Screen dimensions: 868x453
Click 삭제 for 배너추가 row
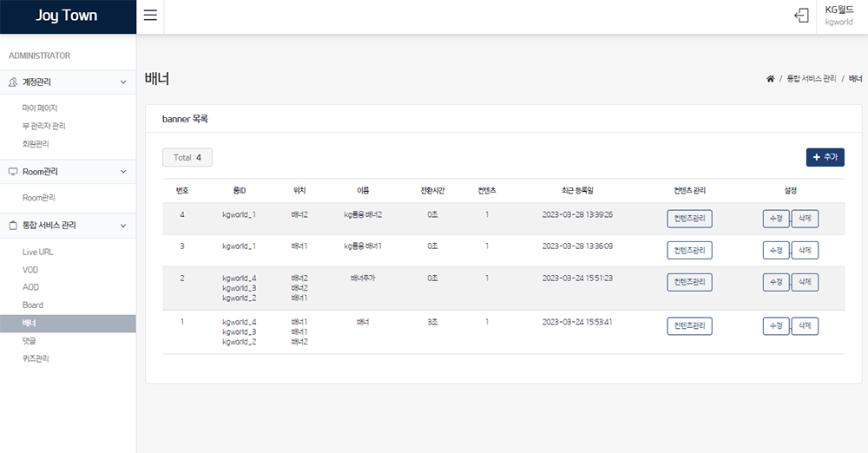pyautogui.click(x=805, y=282)
